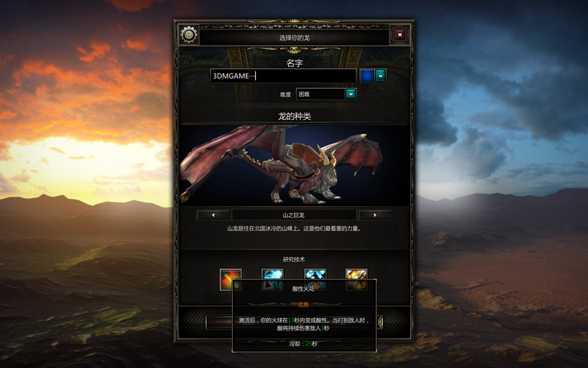Viewport: 588px width, 368px height.
Task: Click the mountain dragon preview image
Action: click(x=295, y=165)
